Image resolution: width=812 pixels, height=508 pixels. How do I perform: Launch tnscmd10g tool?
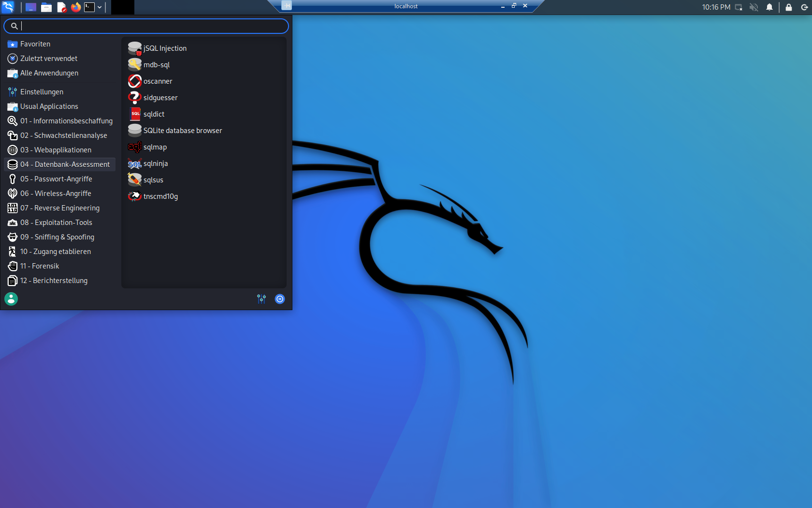204,196
